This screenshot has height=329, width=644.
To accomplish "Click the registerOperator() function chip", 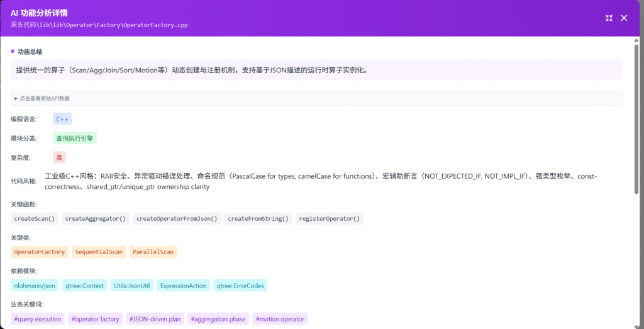I will (x=330, y=219).
